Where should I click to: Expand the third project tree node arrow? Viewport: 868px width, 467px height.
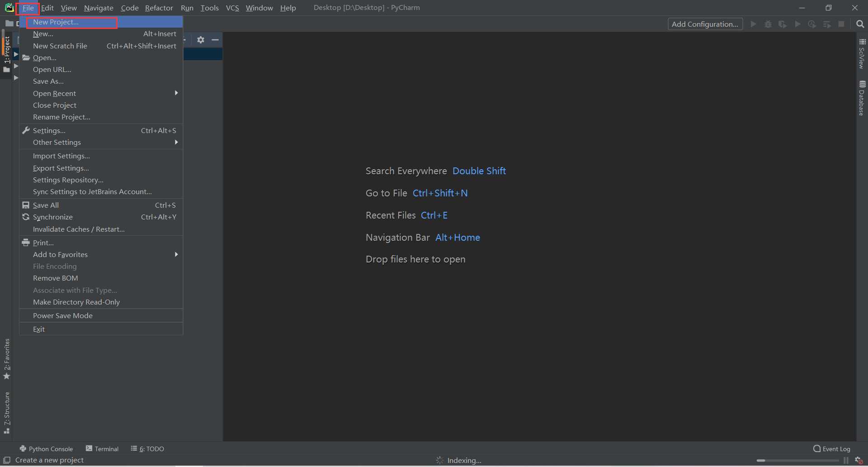(16, 78)
